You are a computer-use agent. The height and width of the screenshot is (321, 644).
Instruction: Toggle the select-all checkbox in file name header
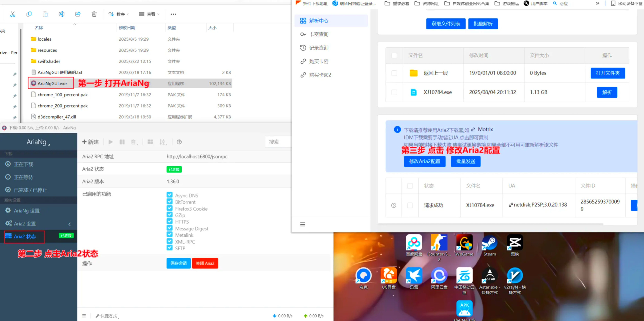click(394, 55)
